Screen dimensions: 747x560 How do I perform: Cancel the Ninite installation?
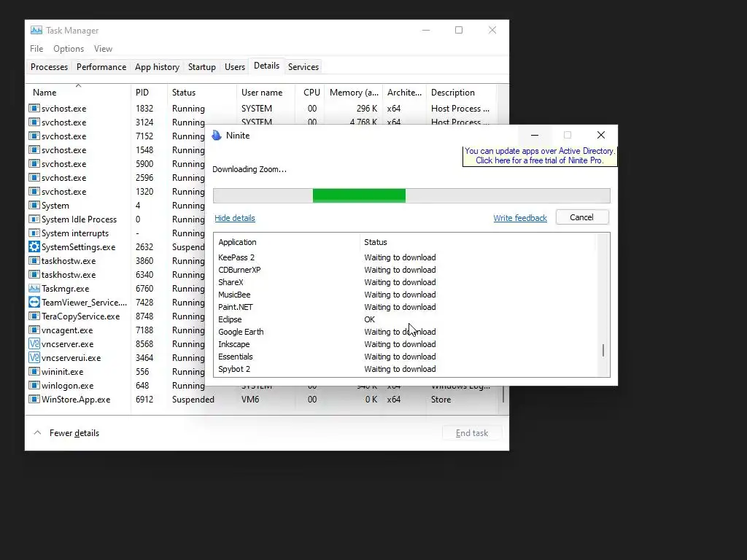coord(582,217)
